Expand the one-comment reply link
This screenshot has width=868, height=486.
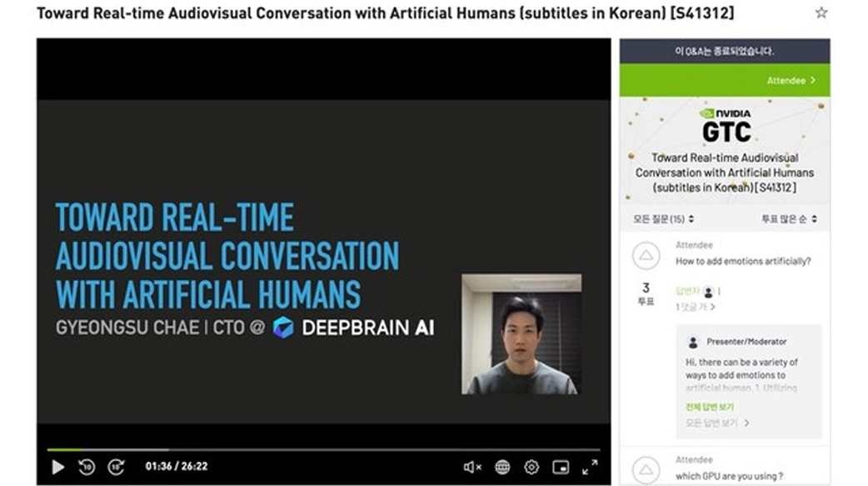(695, 307)
